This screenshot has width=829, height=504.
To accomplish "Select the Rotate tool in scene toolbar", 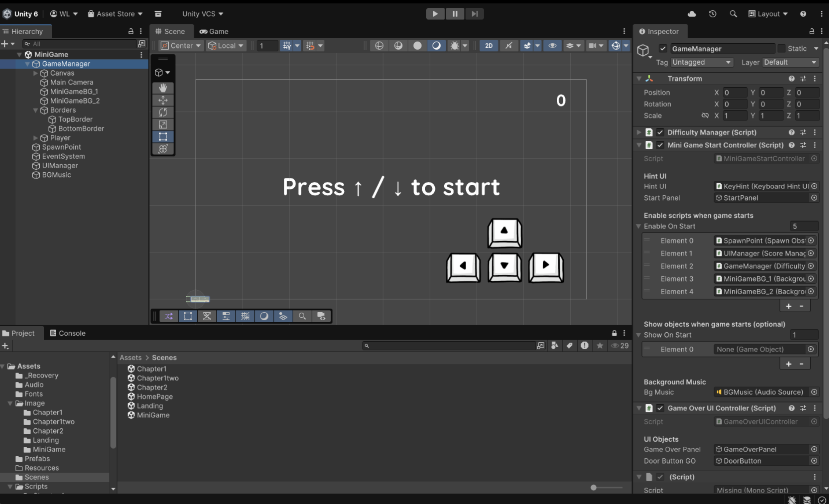I will coord(163,112).
